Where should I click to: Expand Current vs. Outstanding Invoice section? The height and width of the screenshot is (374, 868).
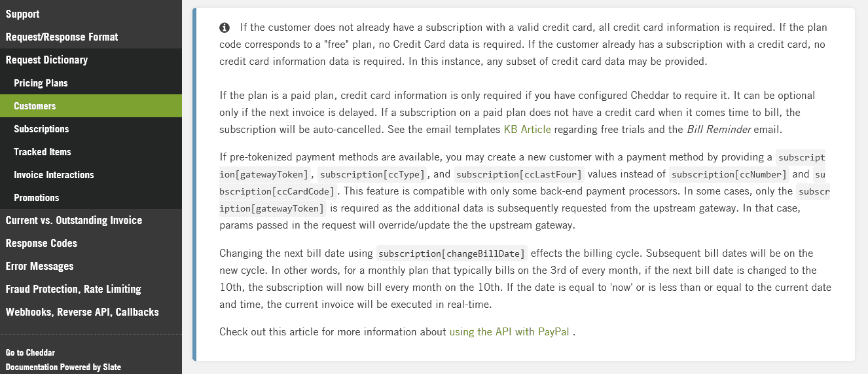[74, 220]
